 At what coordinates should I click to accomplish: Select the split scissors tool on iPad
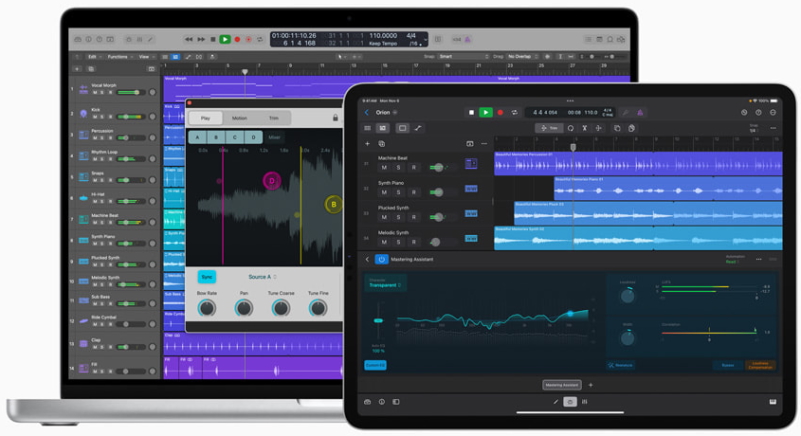tap(584, 128)
